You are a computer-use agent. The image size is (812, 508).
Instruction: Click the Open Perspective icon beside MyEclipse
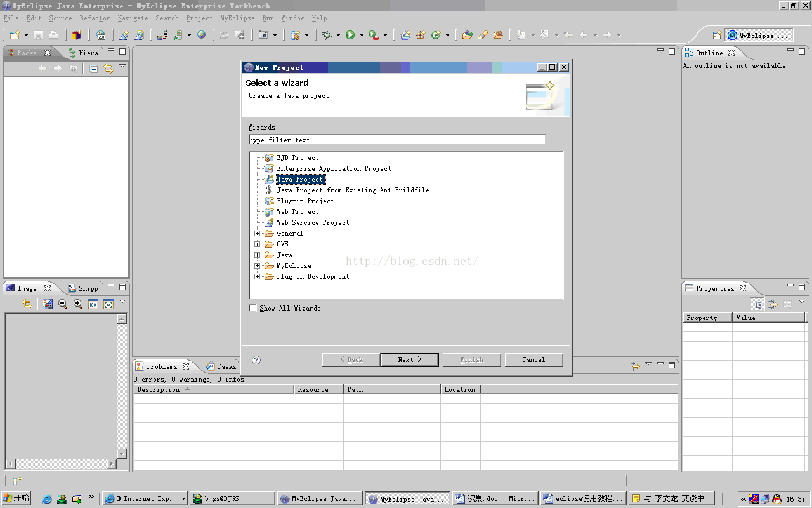pos(717,36)
